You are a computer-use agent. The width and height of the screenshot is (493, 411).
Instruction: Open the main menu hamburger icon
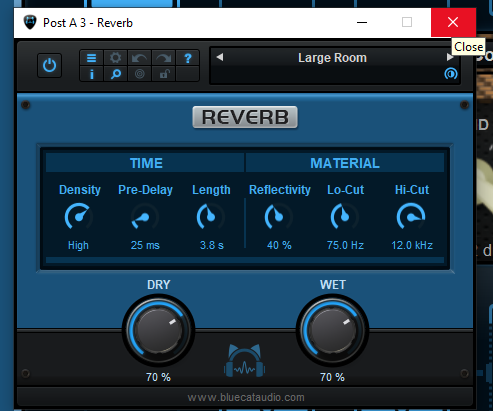pyautogui.click(x=92, y=58)
